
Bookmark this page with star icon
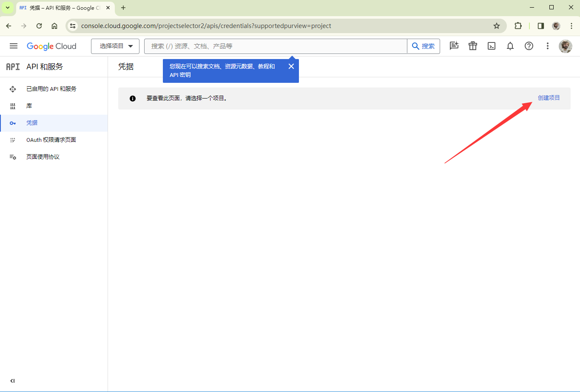click(497, 26)
